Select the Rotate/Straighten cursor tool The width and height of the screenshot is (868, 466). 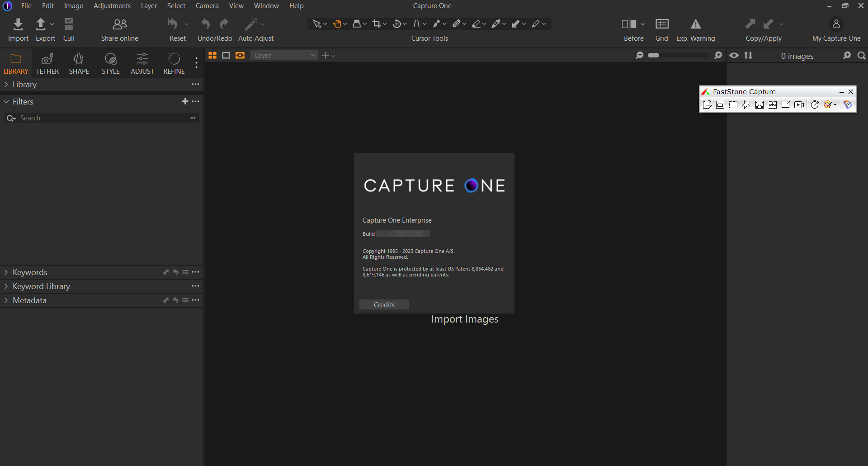[x=397, y=24]
